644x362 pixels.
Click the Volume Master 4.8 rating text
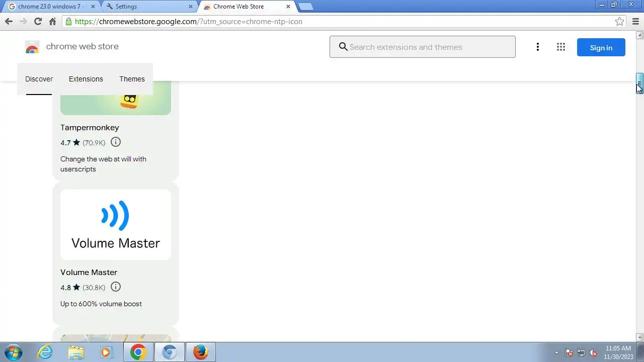pyautogui.click(x=65, y=288)
